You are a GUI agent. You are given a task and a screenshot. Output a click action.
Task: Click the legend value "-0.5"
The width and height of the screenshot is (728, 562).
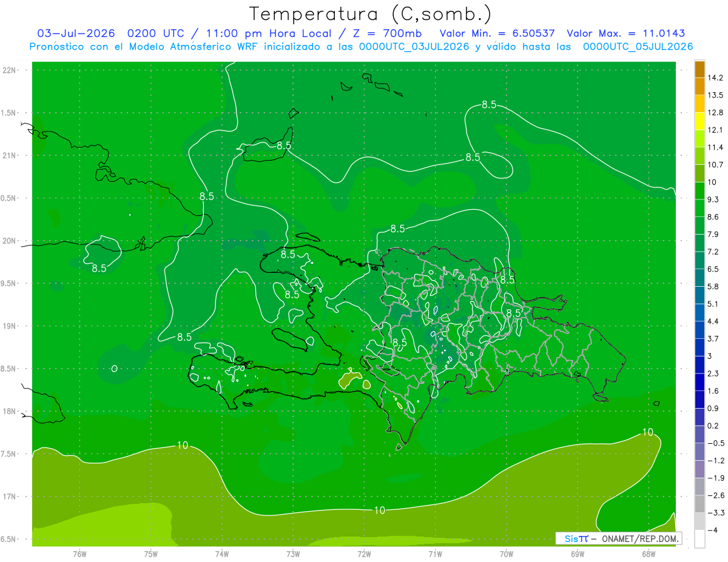pos(715,443)
